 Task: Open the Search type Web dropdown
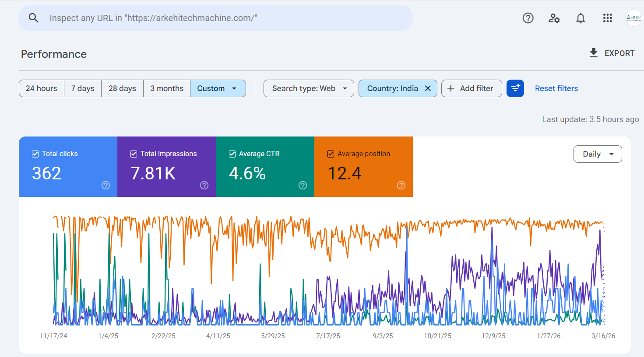[x=309, y=88]
